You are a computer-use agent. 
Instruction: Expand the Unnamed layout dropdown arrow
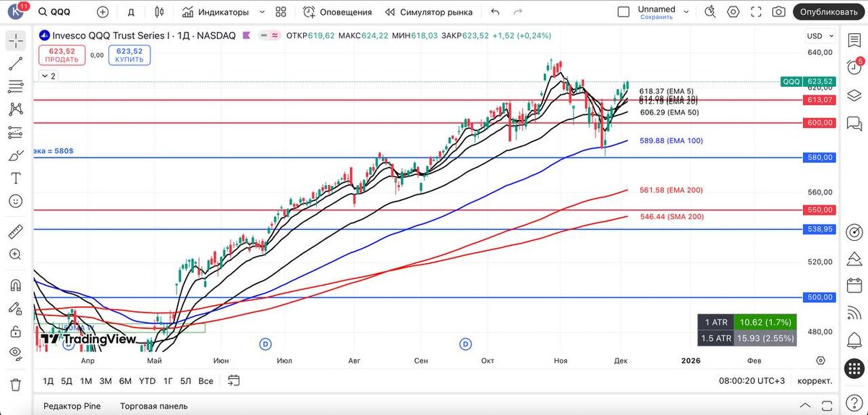[x=687, y=12]
